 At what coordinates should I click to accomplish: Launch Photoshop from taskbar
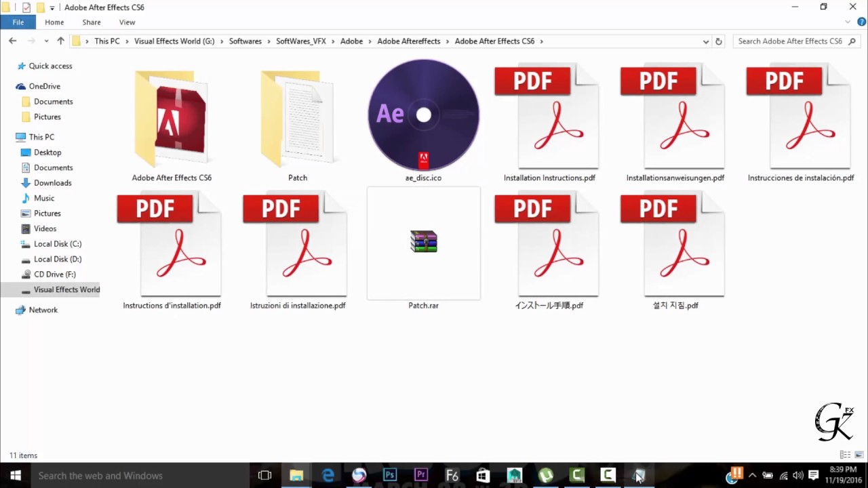point(390,476)
